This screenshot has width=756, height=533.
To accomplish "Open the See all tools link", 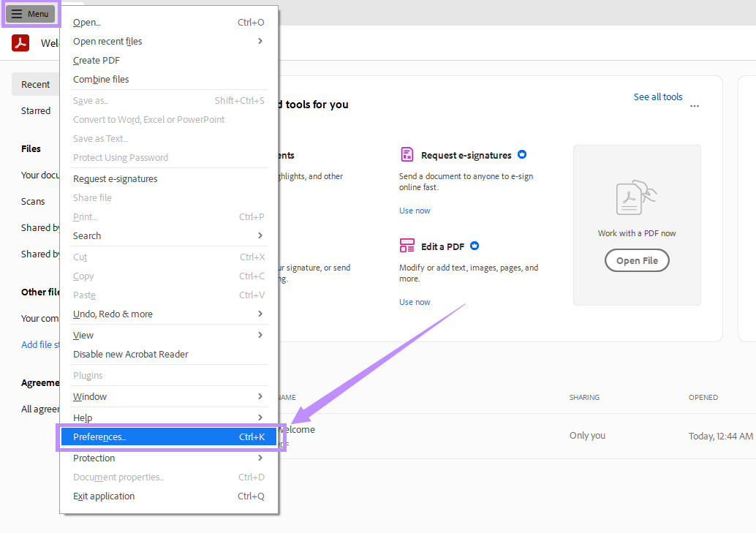I will click(657, 97).
